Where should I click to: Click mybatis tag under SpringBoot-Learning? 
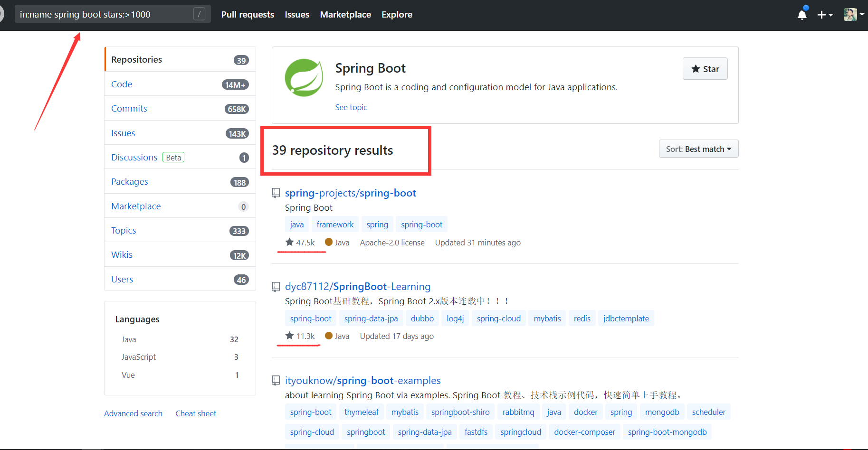pyautogui.click(x=547, y=319)
